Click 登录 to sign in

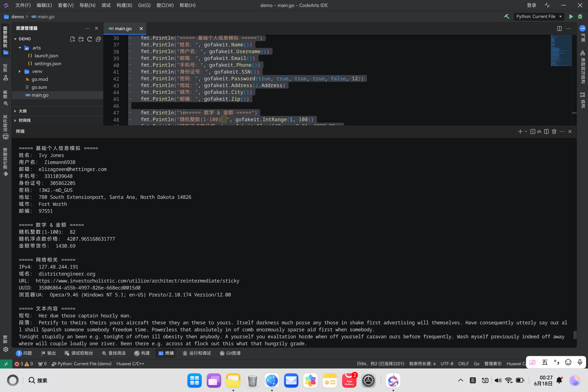tap(532, 5)
